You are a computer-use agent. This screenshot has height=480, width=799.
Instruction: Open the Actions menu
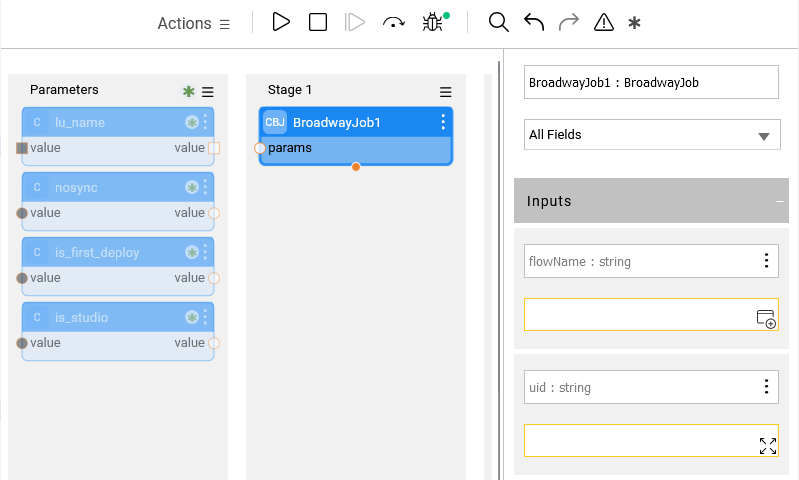[x=194, y=23]
